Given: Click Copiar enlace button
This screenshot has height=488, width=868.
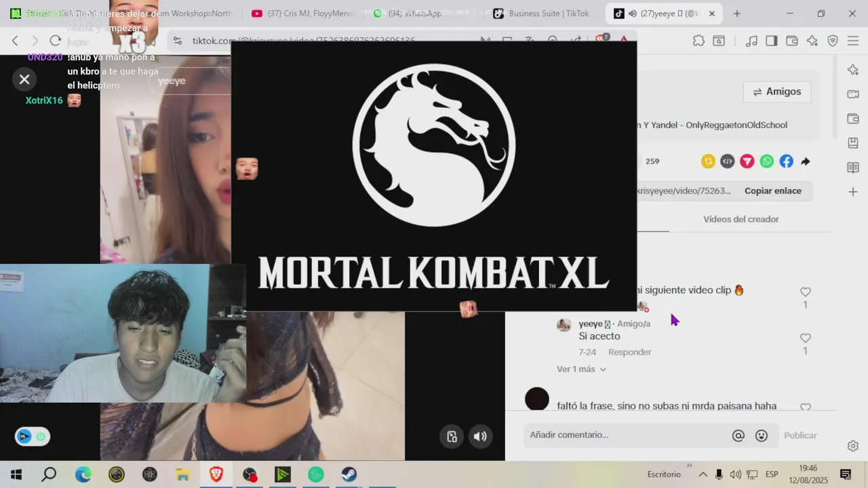Looking at the screenshot, I should click(x=773, y=191).
